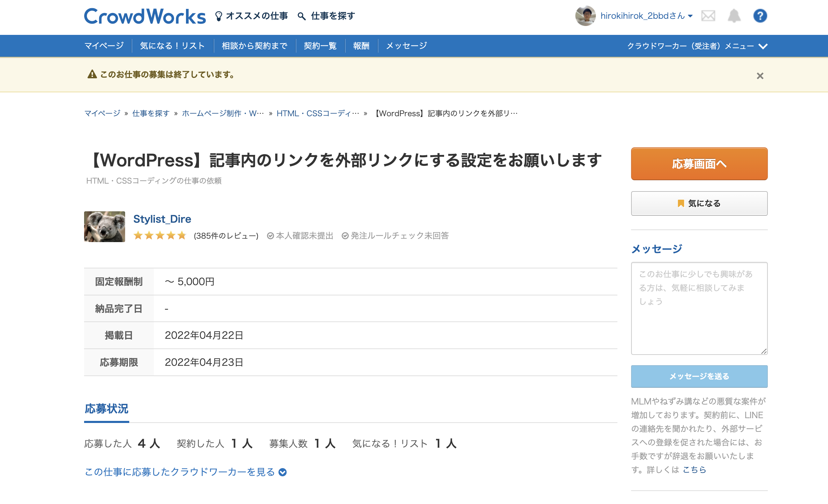
Task: Click the 応募期限 row label
Action: (119, 362)
